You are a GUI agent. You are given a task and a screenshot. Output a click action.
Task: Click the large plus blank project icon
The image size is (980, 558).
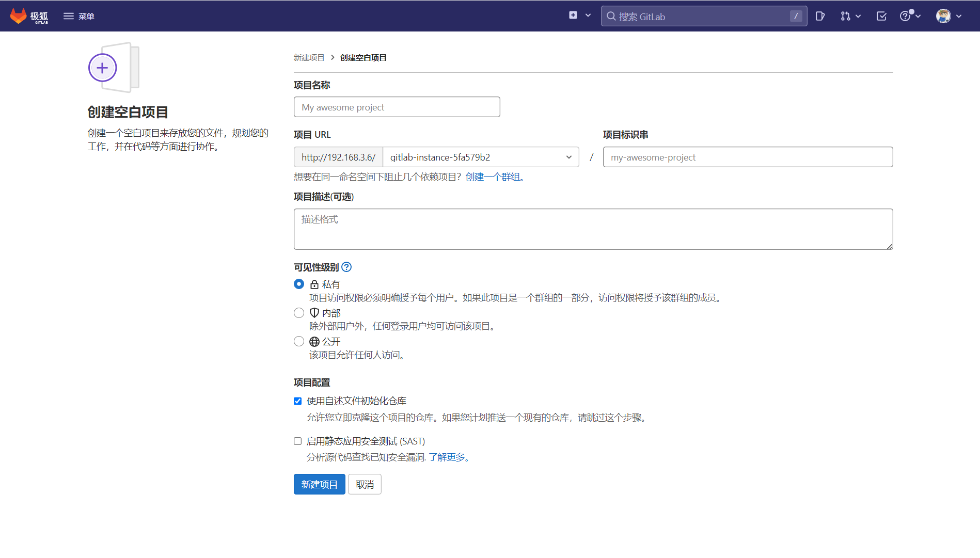[x=103, y=68]
